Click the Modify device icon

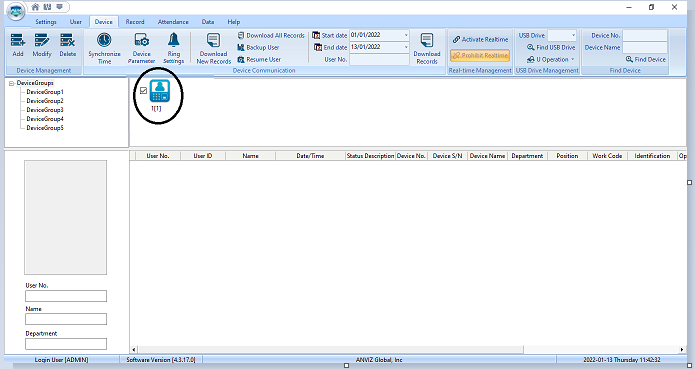42,40
